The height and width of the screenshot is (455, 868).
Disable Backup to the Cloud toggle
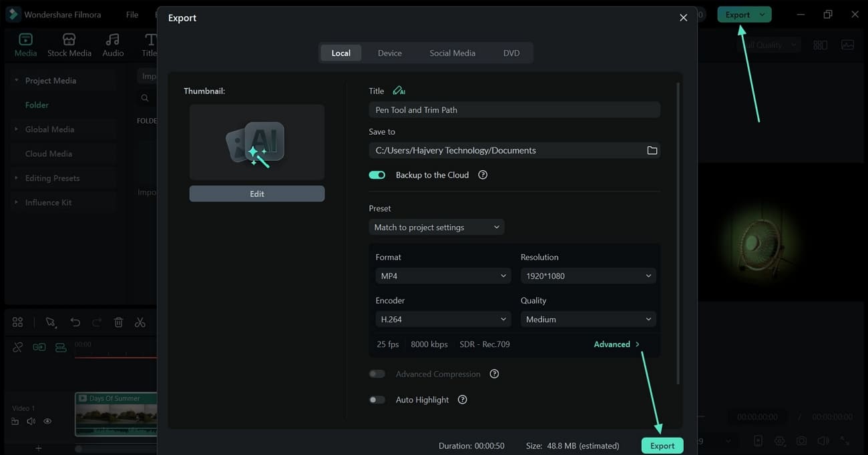point(377,175)
